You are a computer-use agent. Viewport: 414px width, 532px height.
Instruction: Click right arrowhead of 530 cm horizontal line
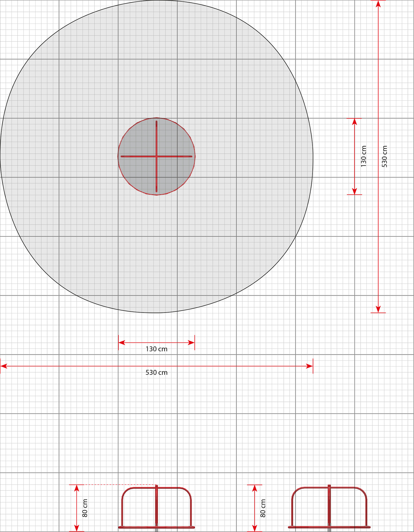(309, 366)
